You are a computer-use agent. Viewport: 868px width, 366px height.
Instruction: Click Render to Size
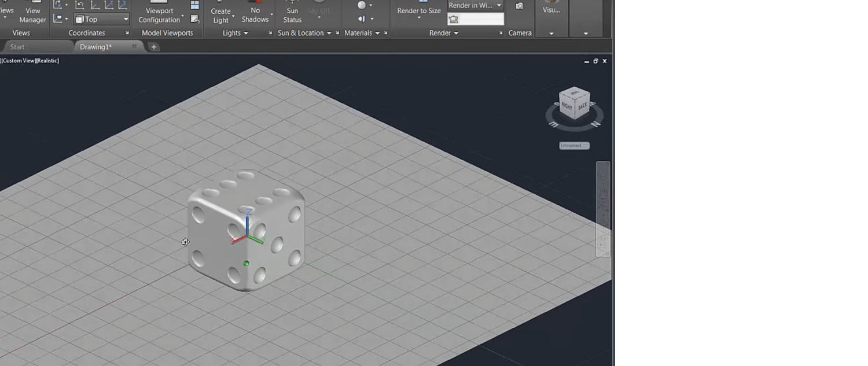[x=418, y=10]
